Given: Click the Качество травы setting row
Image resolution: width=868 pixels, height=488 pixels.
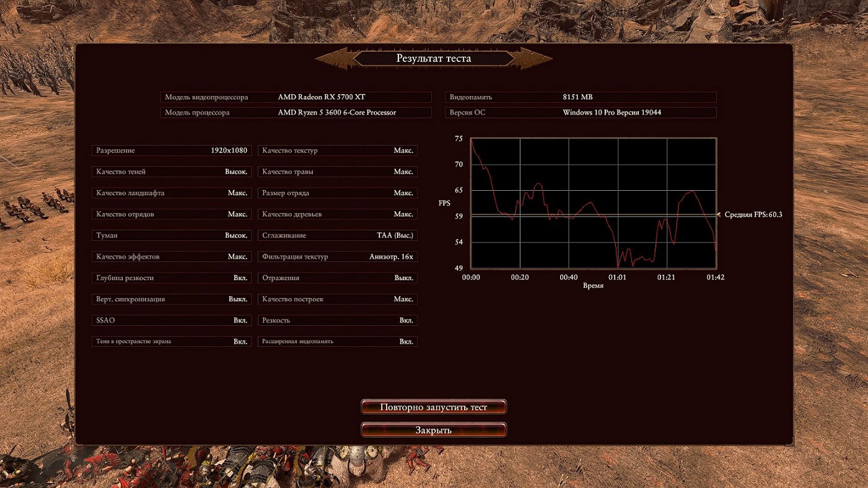Looking at the screenshot, I should [338, 172].
